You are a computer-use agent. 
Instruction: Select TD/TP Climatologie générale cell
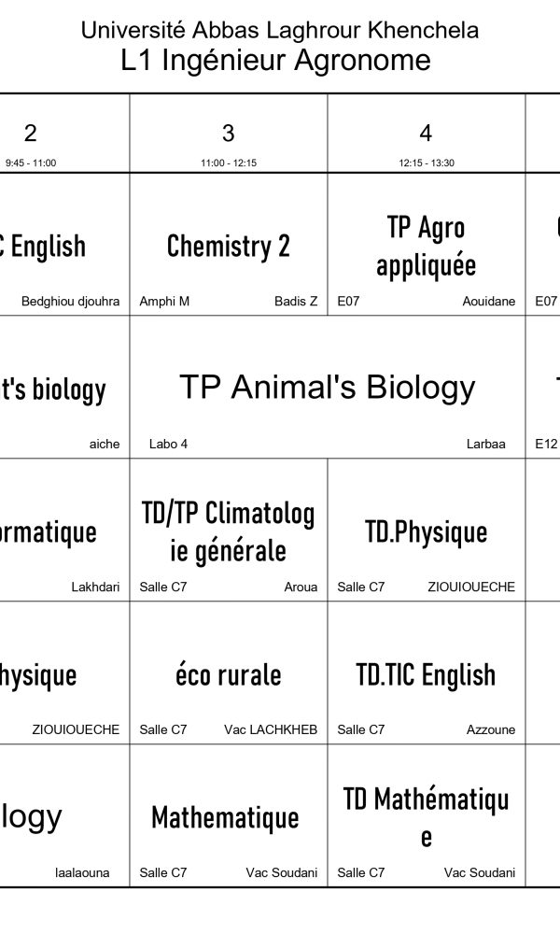tap(229, 531)
